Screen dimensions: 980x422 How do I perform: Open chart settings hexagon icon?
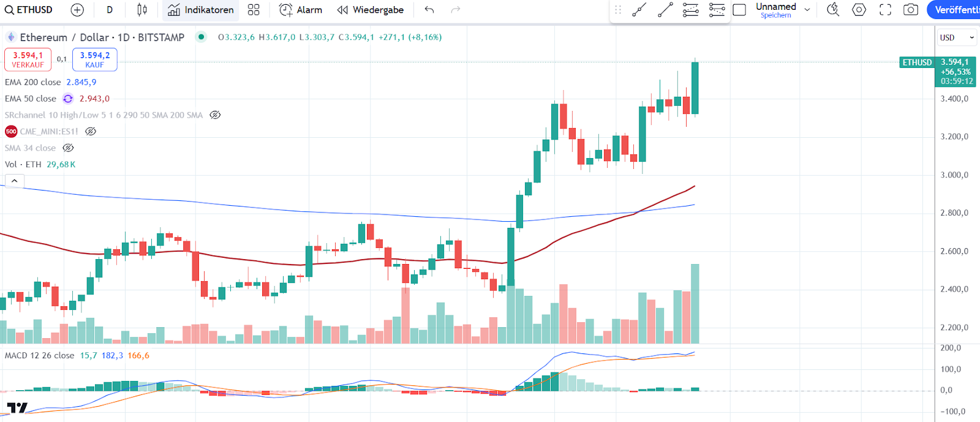[859, 10]
